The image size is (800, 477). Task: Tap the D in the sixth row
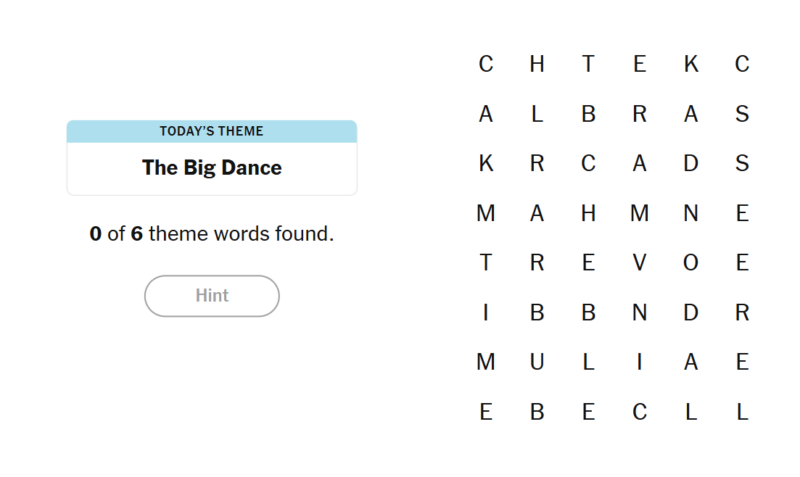[x=691, y=312]
